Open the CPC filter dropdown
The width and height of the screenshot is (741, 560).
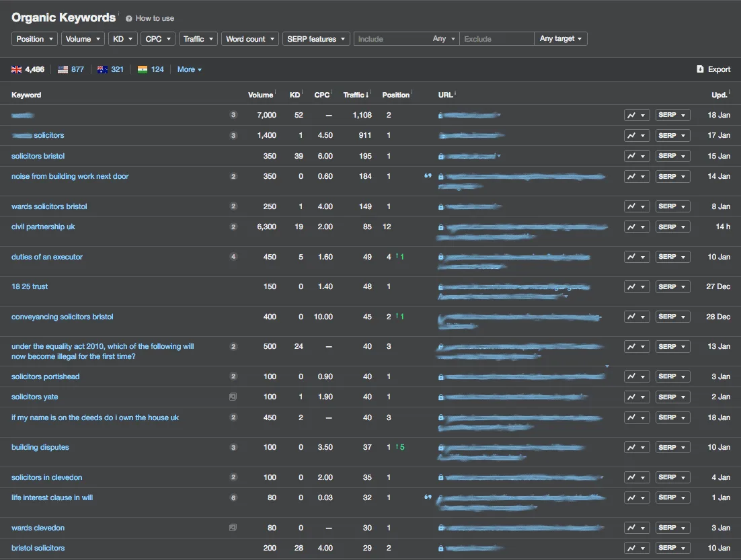(158, 39)
